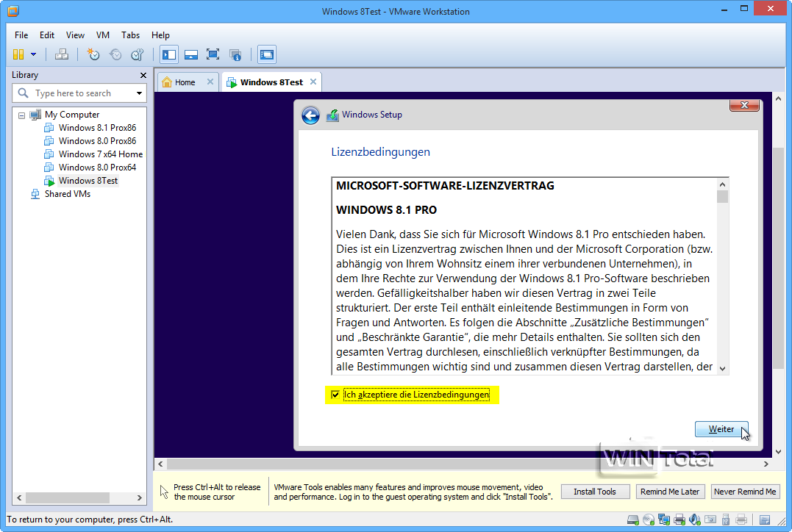This screenshot has width=792, height=532.
Task: Open the Edit menu
Action: point(47,35)
